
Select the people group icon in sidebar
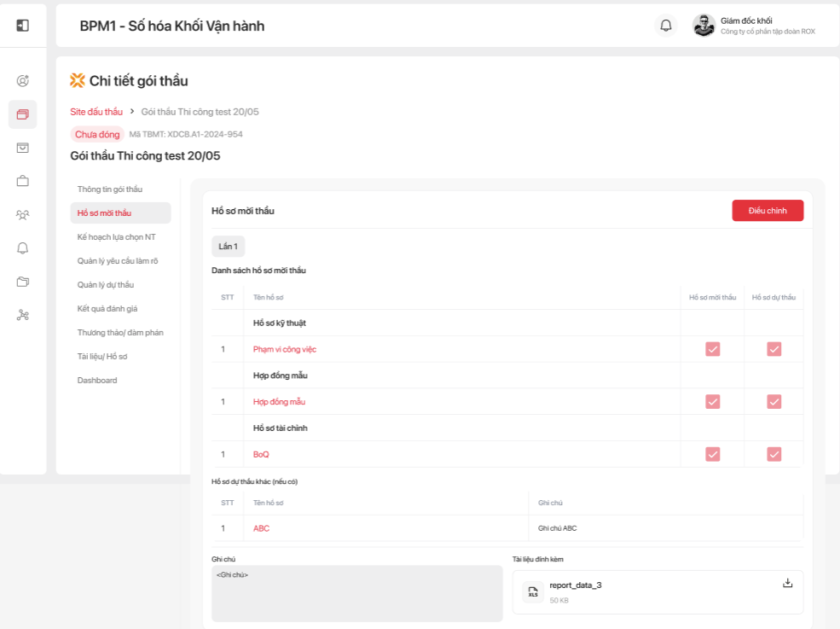point(23,215)
